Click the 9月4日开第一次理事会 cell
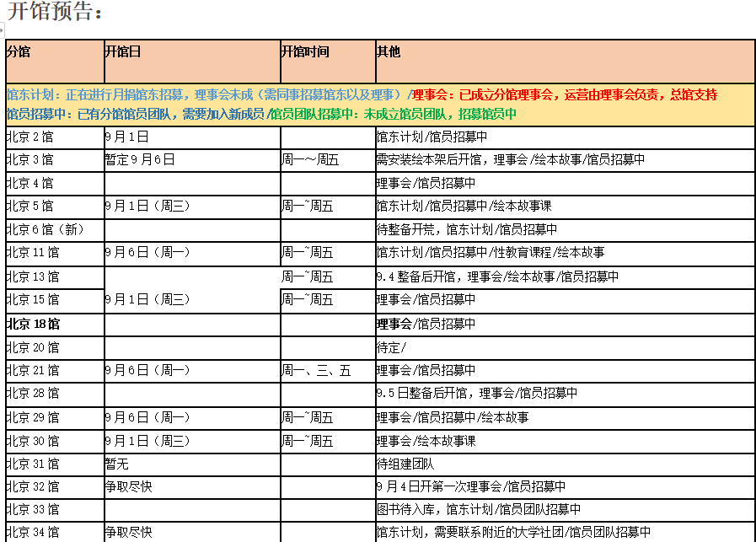This screenshot has height=542, width=756. click(x=564, y=486)
